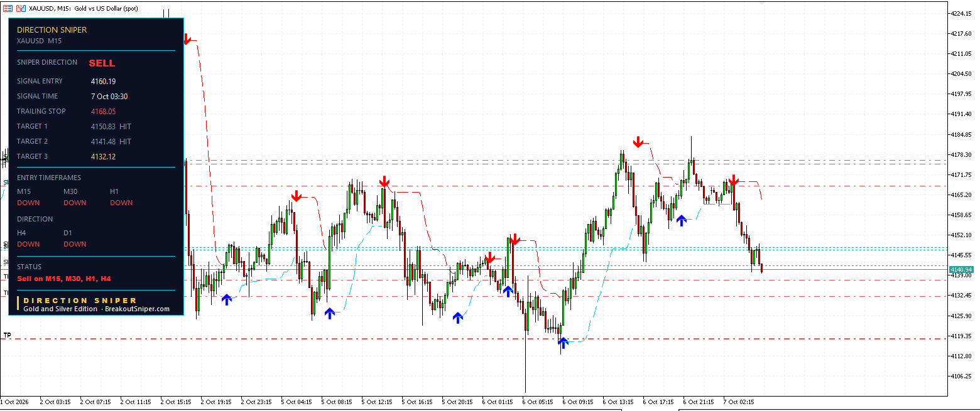Image resolution: width=980 pixels, height=411 pixels.
Task: Click the 6 Oct 13:15 time axis label
Action: [618, 402]
